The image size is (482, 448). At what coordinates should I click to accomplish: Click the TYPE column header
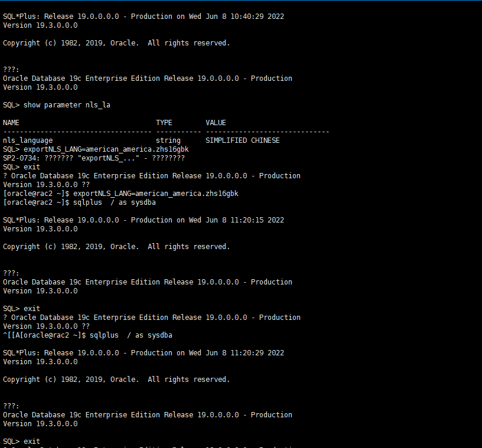(x=164, y=123)
